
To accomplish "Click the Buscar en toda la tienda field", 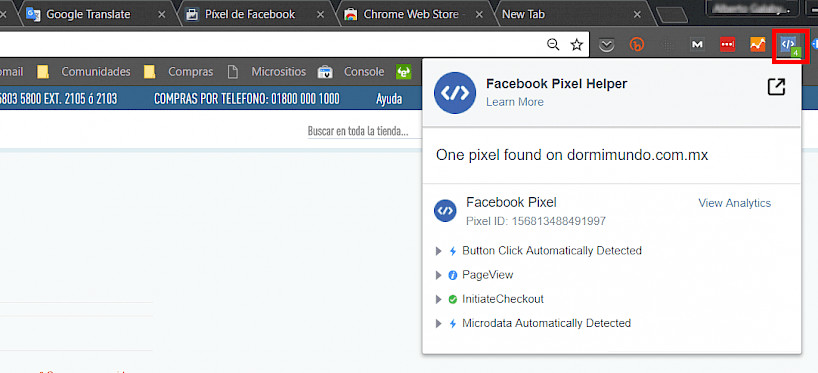I will [364, 131].
